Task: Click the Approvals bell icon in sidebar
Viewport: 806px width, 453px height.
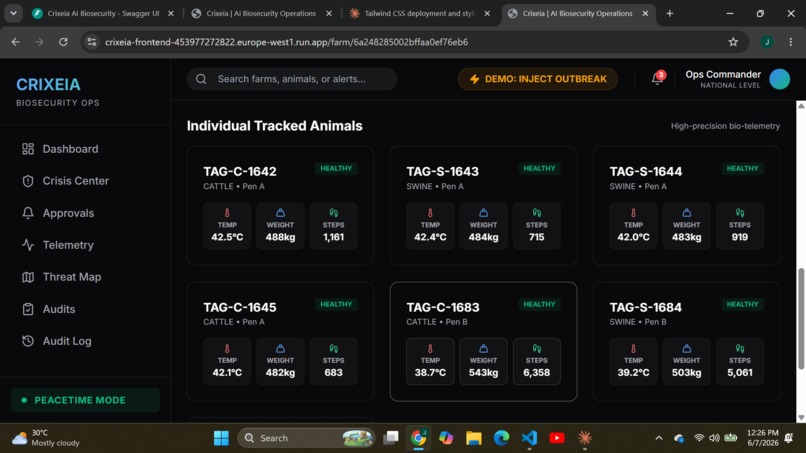Action: [28, 213]
